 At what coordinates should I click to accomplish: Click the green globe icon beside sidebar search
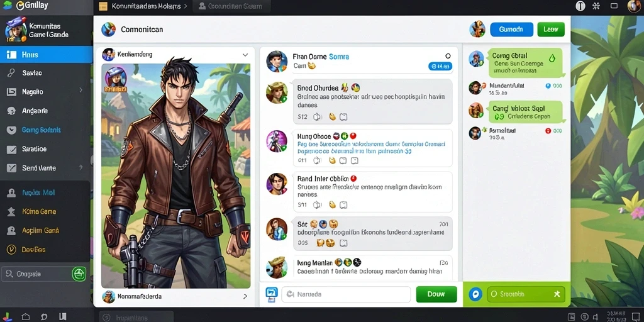(x=79, y=274)
